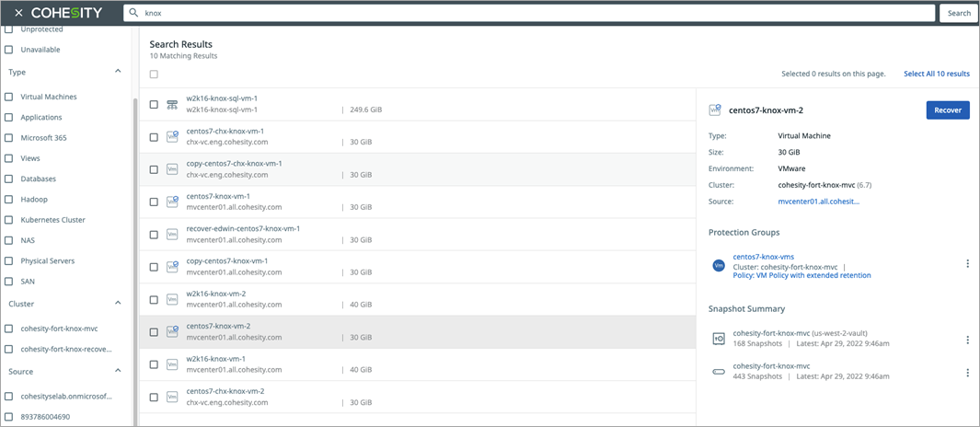Collapse the Type filter section

tap(118, 72)
